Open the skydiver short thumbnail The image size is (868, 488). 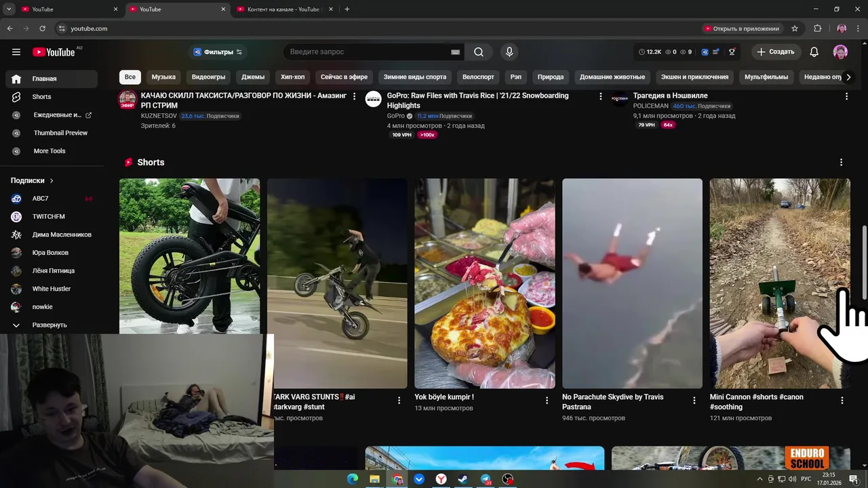point(632,283)
